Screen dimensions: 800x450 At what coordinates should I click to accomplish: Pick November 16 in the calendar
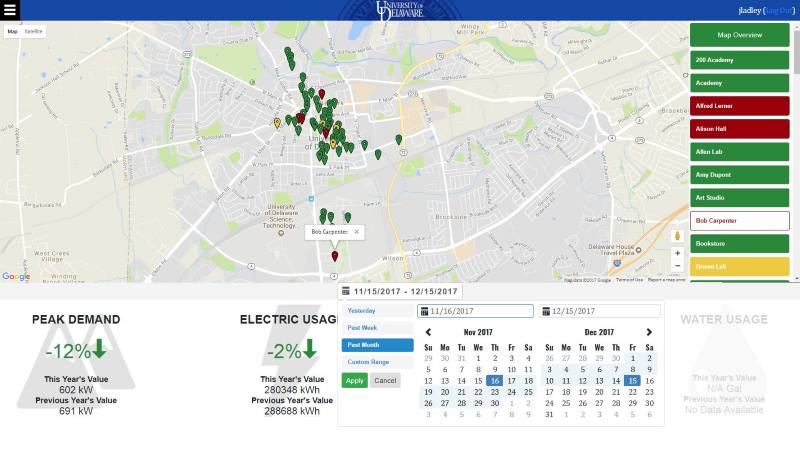pyautogui.click(x=494, y=381)
